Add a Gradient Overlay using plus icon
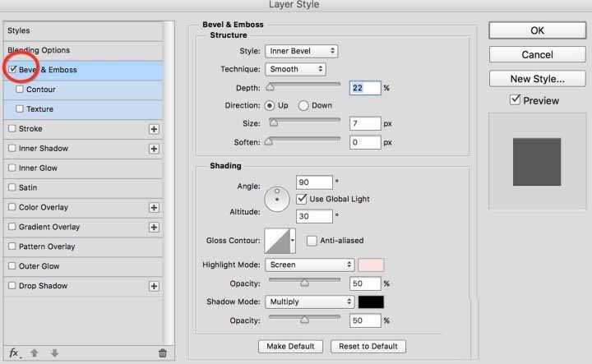Image resolution: width=592 pixels, height=364 pixels. pyautogui.click(x=153, y=228)
